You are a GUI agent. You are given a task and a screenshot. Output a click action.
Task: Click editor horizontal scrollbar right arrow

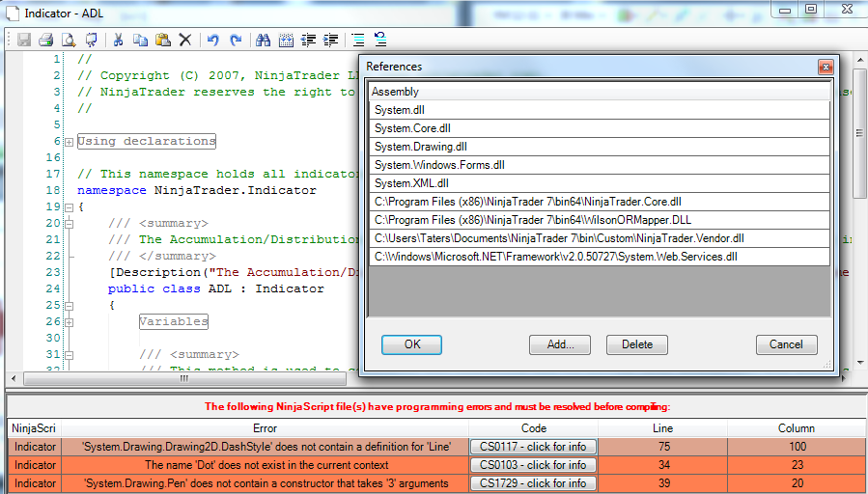click(x=844, y=379)
